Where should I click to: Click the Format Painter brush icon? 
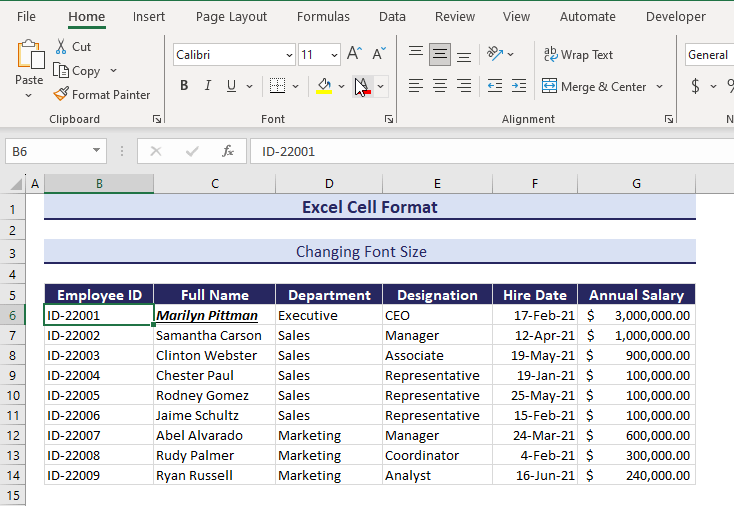tap(61, 95)
